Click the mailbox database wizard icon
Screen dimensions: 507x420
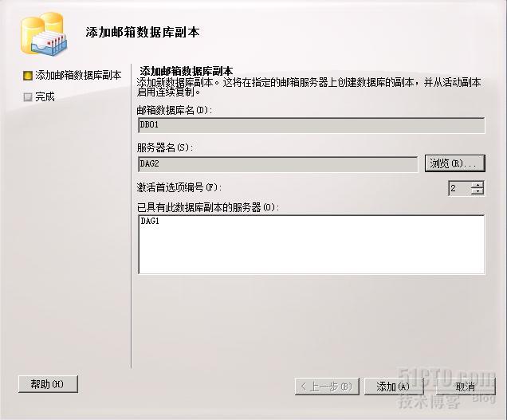pyautogui.click(x=44, y=34)
